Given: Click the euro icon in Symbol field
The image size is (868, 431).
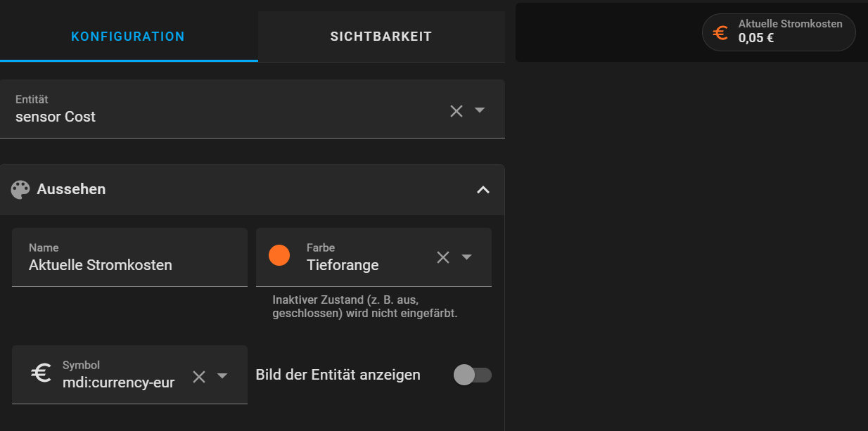Looking at the screenshot, I should click(x=41, y=373).
